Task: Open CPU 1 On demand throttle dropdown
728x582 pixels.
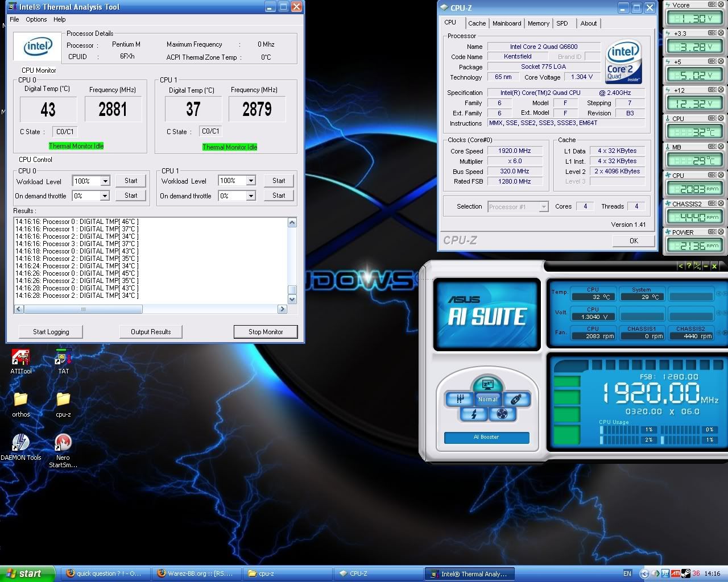Action: point(251,196)
